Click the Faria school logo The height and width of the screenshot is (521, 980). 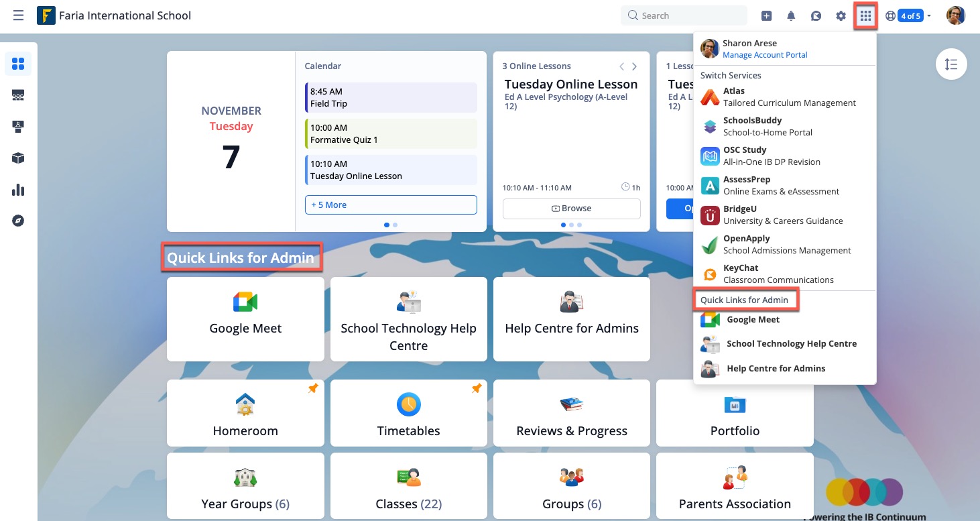pos(46,15)
